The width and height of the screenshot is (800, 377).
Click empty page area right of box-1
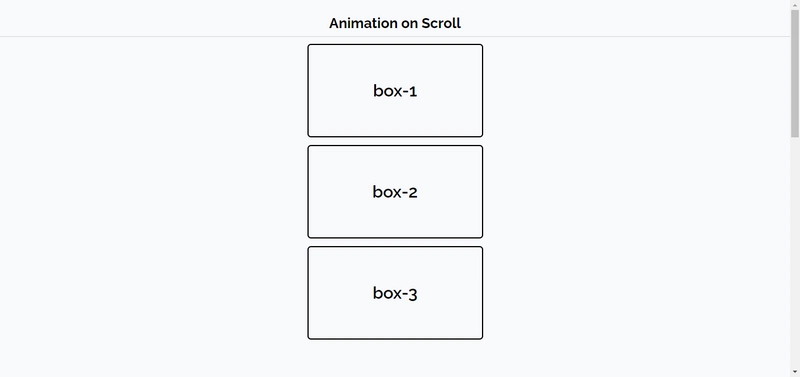pyautogui.click(x=636, y=90)
